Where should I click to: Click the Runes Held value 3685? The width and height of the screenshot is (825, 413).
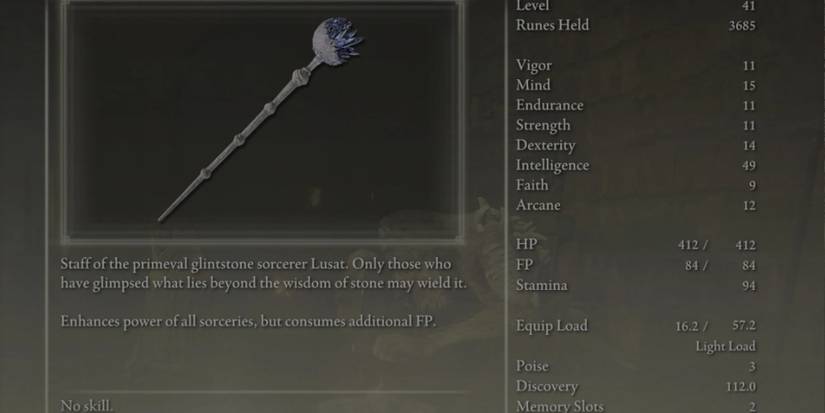coord(742,25)
